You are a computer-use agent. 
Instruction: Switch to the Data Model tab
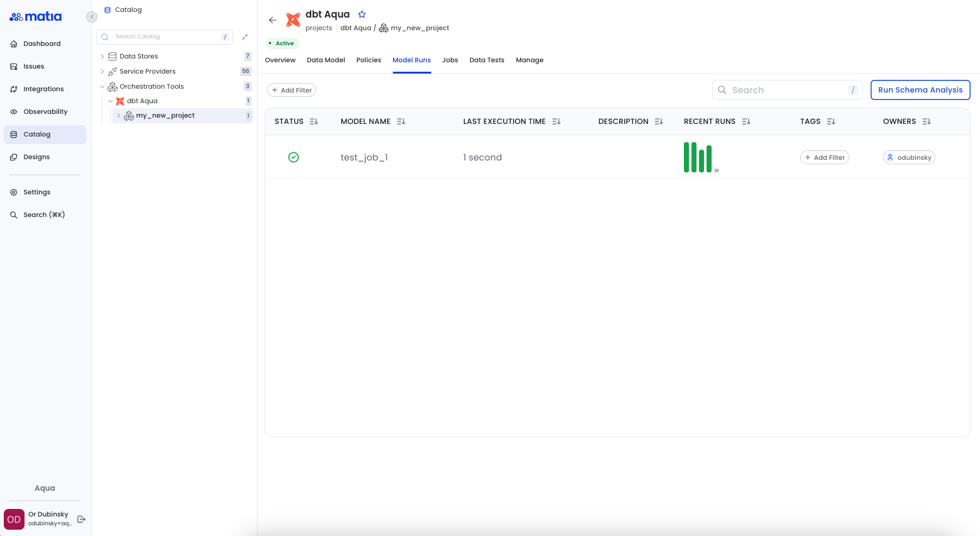(326, 60)
